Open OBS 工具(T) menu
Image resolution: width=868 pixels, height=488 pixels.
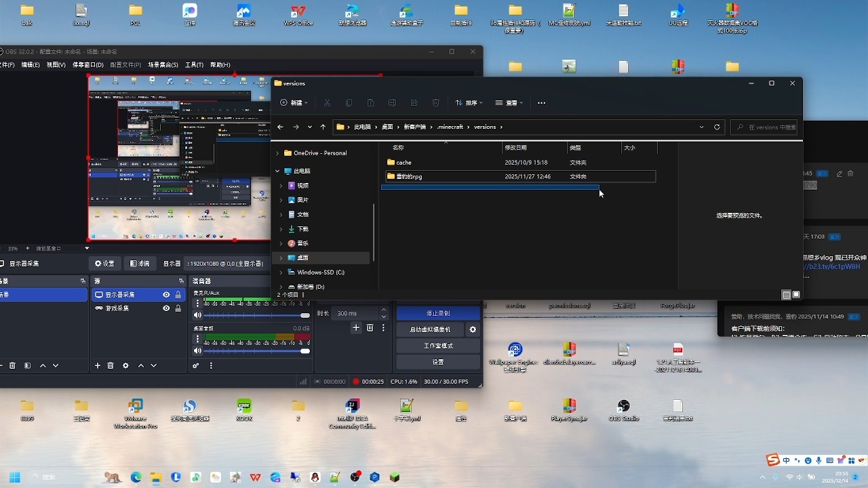click(194, 65)
